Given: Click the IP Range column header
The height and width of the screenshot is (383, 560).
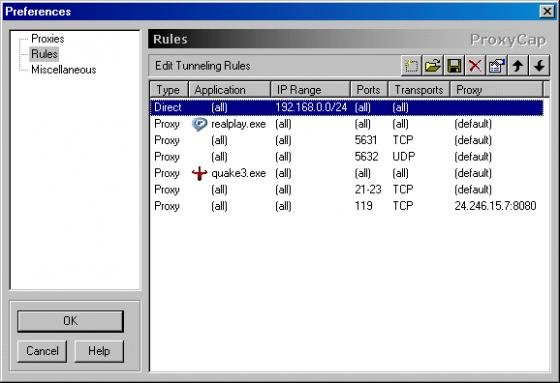Looking at the screenshot, I should click(x=310, y=90).
